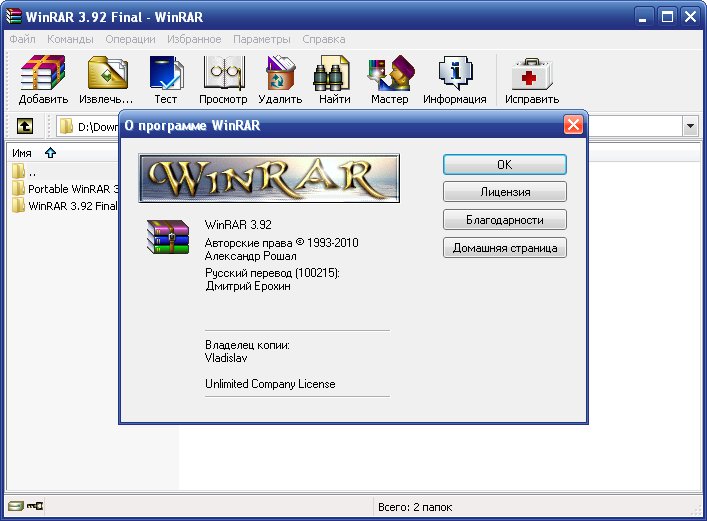
Task: Click the drive icon in the status bar
Action: click(x=16, y=506)
